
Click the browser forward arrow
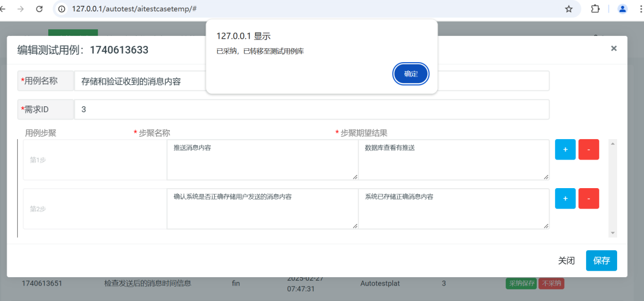click(x=20, y=8)
